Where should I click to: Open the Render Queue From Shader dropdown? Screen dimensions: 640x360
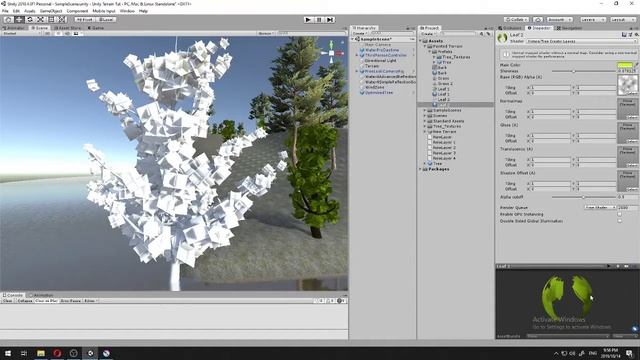tap(600, 207)
